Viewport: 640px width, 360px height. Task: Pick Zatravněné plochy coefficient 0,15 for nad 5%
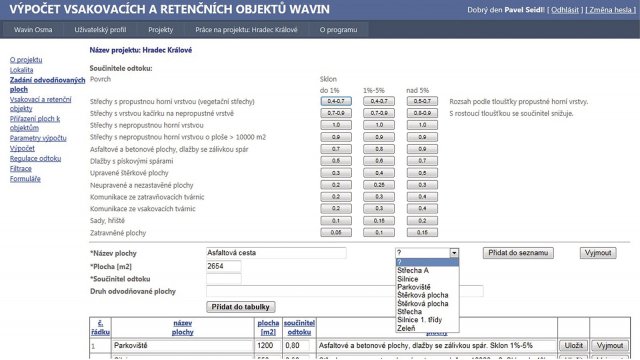(x=422, y=233)
